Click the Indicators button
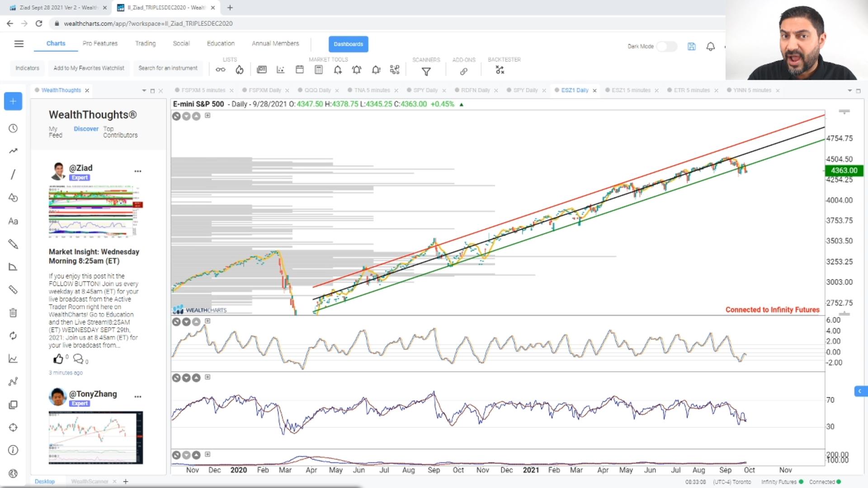This screenshot has height=488, width=868. (28, 68)
